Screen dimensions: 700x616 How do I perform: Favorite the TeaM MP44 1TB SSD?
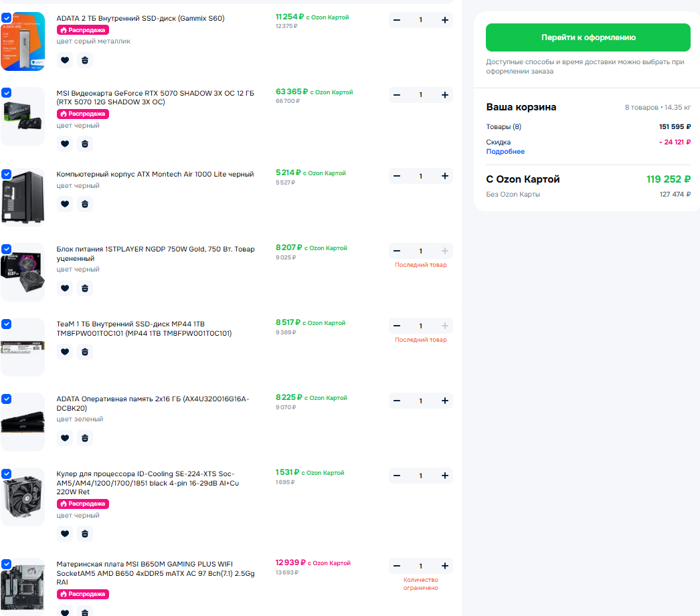(x=65, y=352)
